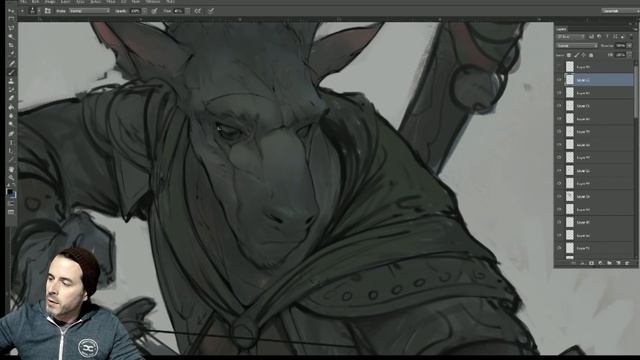Select the History Brush tool
The image size is (640, 360).
point(11,90)
